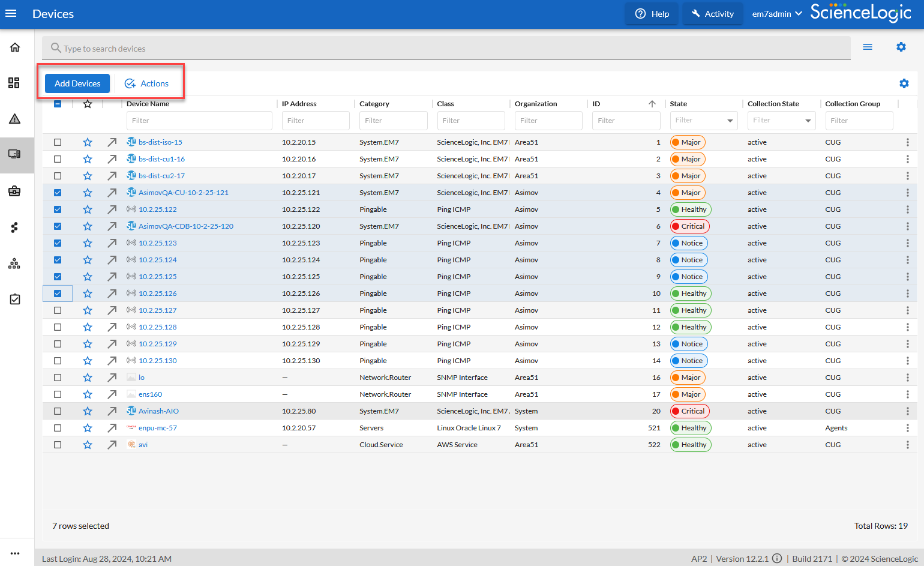Click the table settings gear above Collection Group
This screenshot has height=566, width=924.
(904, 83)
